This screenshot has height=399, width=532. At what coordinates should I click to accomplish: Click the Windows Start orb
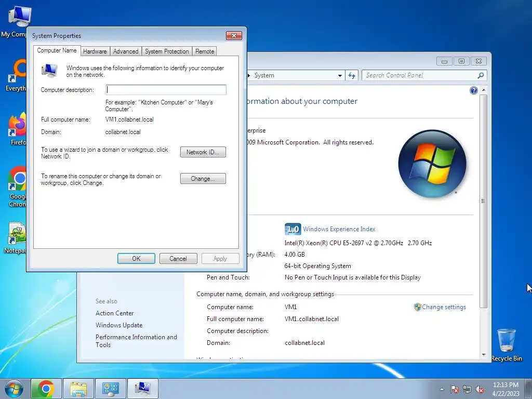[x=14, y=389]
